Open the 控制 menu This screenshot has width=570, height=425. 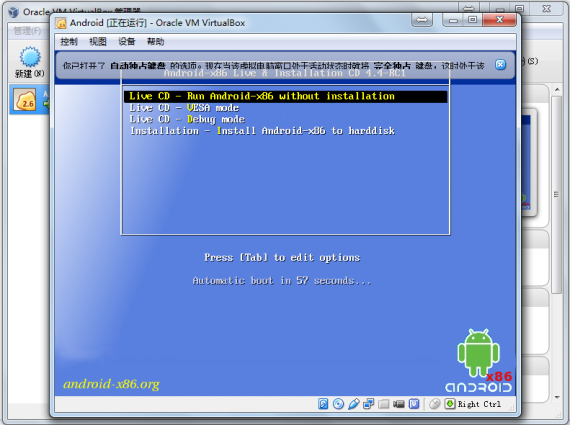(69, 42)
